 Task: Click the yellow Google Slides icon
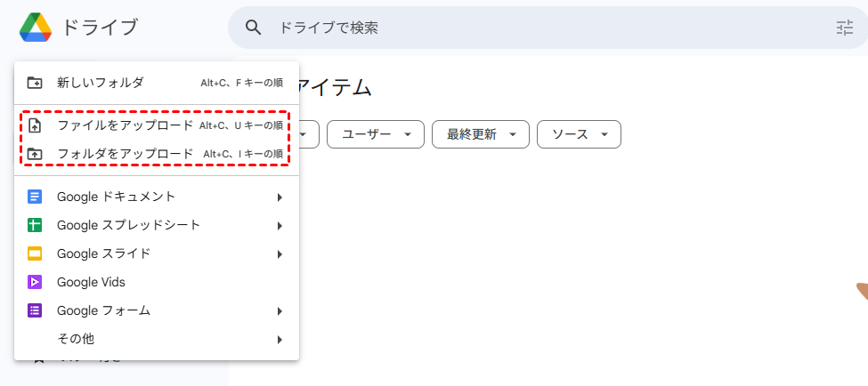[x=35, y=253]
